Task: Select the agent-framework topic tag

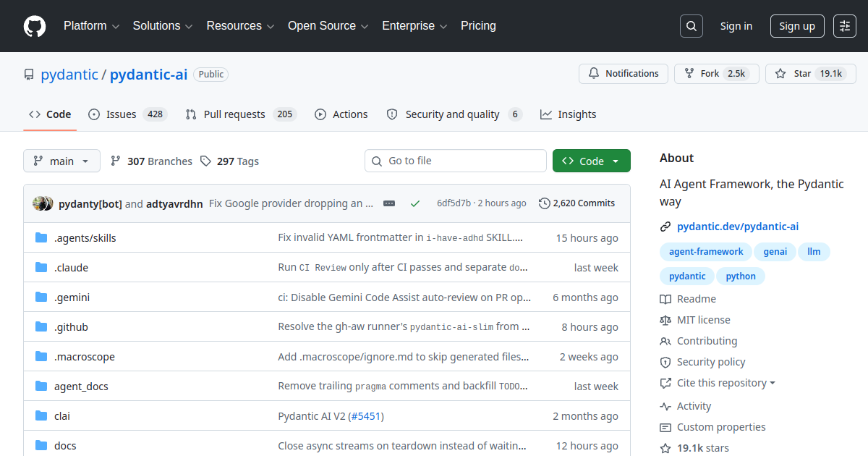Action: coord(706,252)
